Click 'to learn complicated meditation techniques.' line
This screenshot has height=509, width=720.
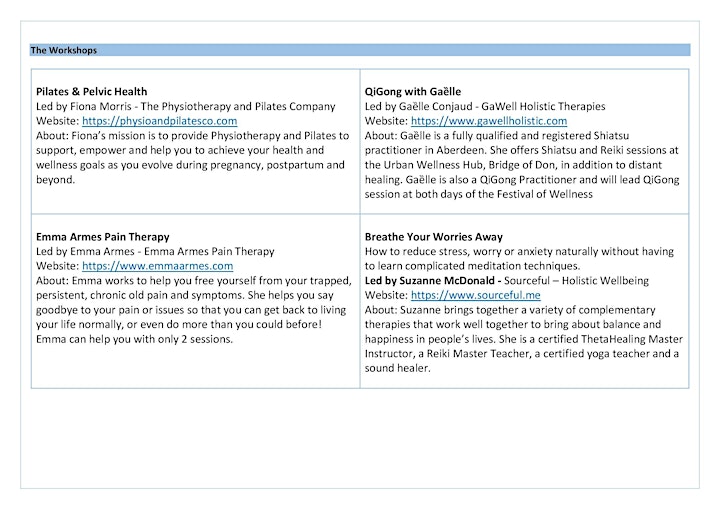pos(472,266)
